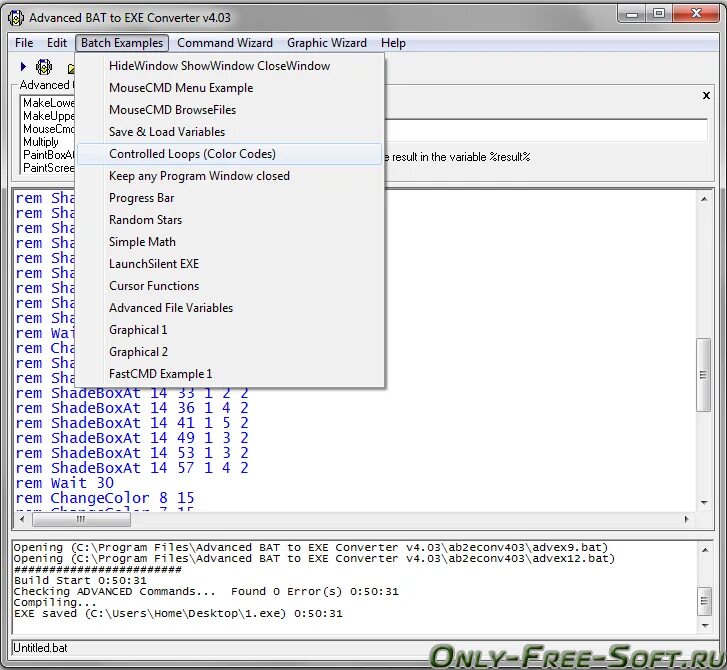Choose the Graphical 2 example
This screenshot has width=727, height=670.
coord(230,352)
